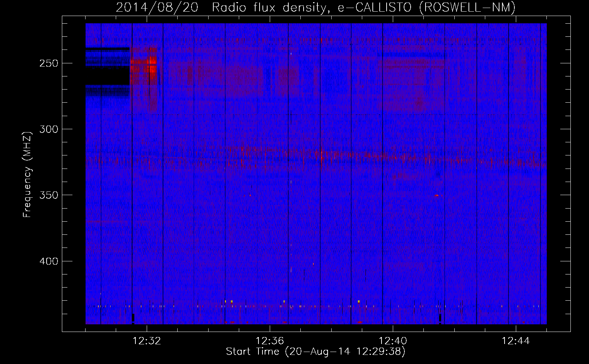Click the 350 frequency tick label

coord(49,195)
